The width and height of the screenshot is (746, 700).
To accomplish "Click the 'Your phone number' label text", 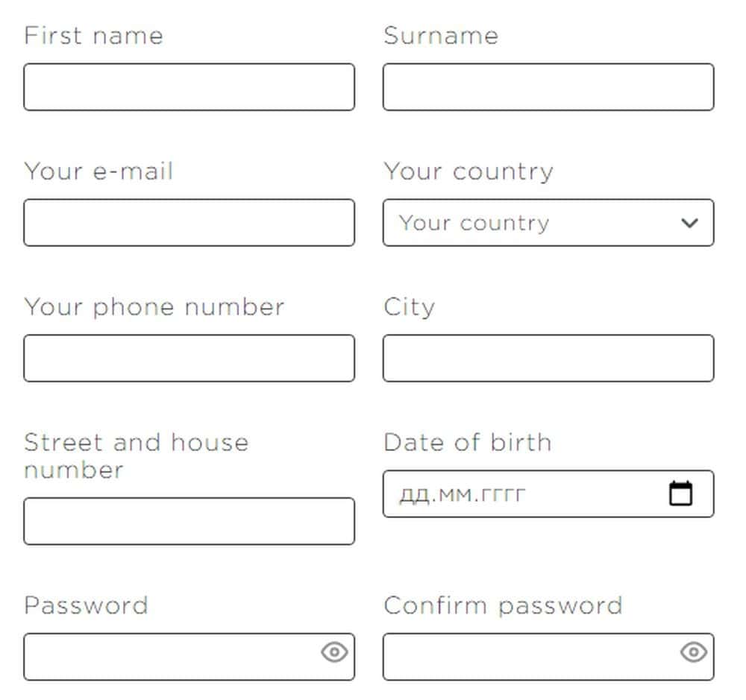I will point(154,307).
